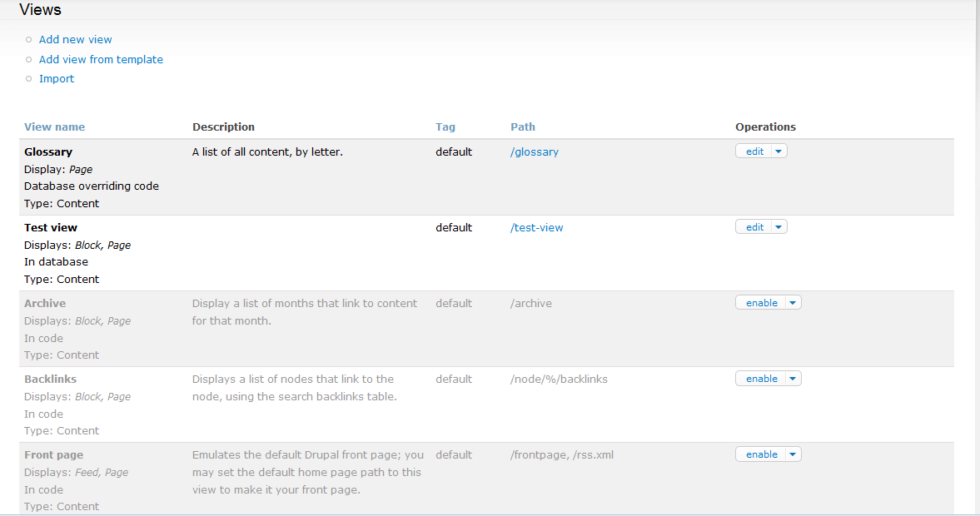Enable the Front page view
Viewport: 980px width, 516px height.
pos(761,454)
